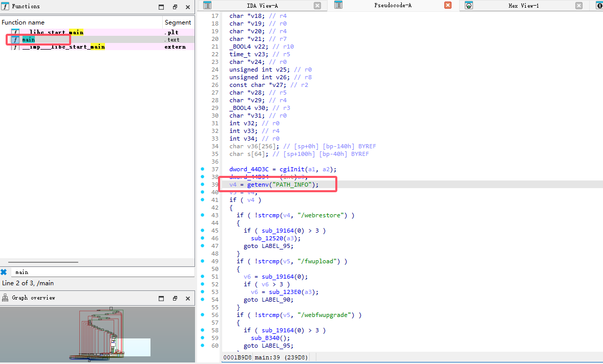Sort by Segment column header
The height and width of the screenshot is (364, 603).
(178, 22)
